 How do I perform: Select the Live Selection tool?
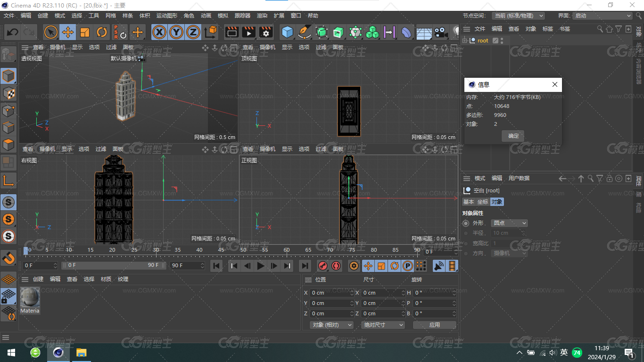click(51, 32)
